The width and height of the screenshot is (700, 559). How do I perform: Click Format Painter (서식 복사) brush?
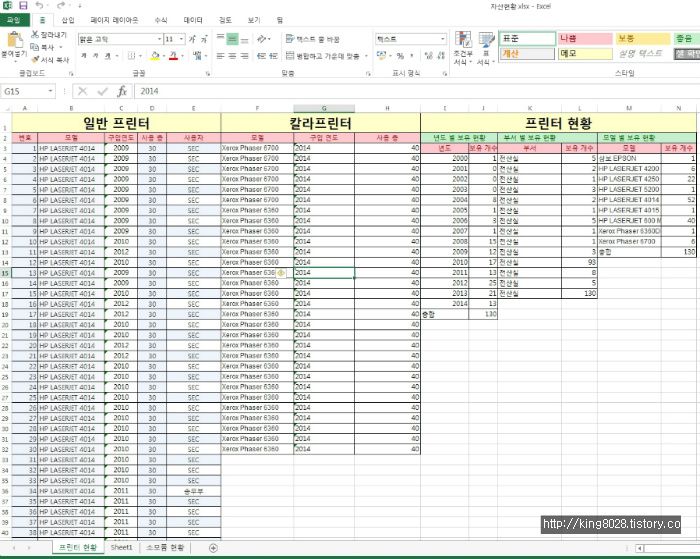click(x=35, y=59)
